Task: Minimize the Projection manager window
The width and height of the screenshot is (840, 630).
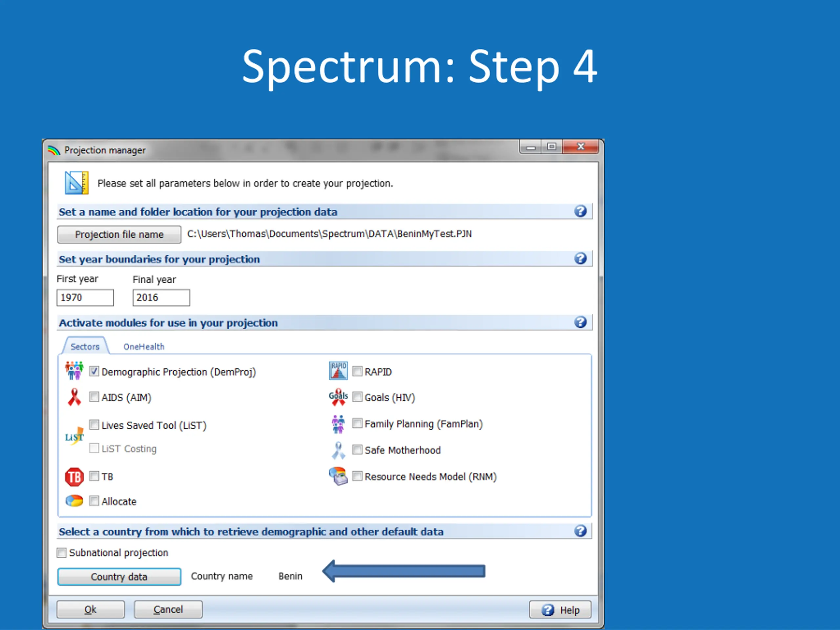Action: click(x=531, y=147)
